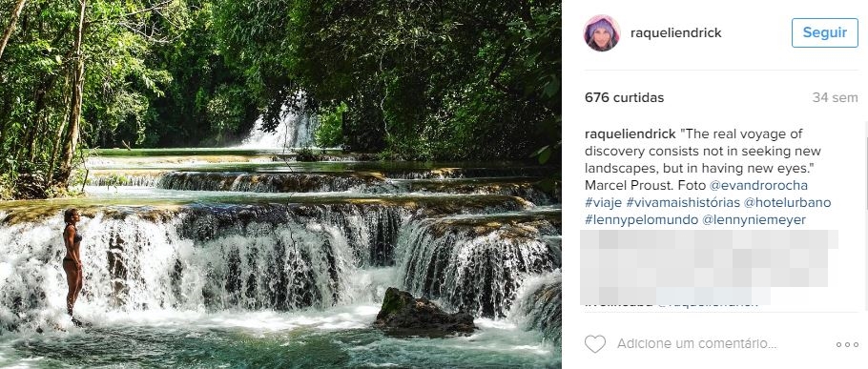
Task: Visit the @hotelurbano profile mention
Action: pyautogui.click(x=787, y=202)
